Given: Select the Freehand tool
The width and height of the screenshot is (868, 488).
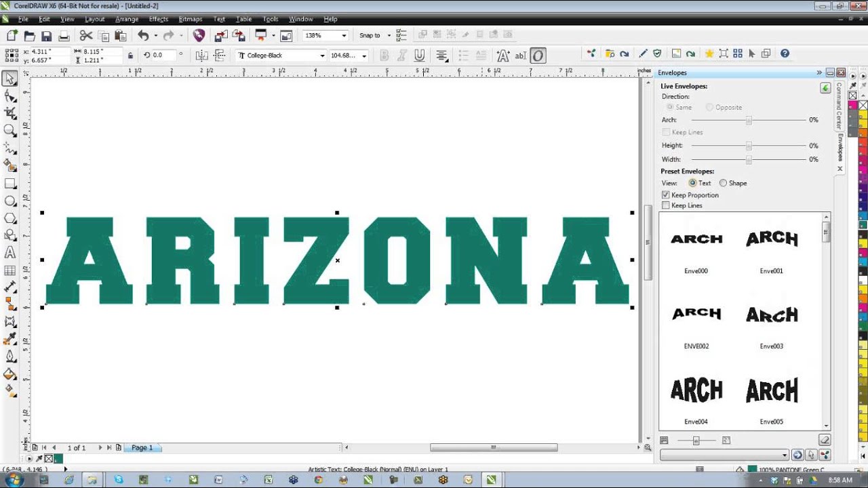Looking at the screenshot, I should (x=10, y=148).
